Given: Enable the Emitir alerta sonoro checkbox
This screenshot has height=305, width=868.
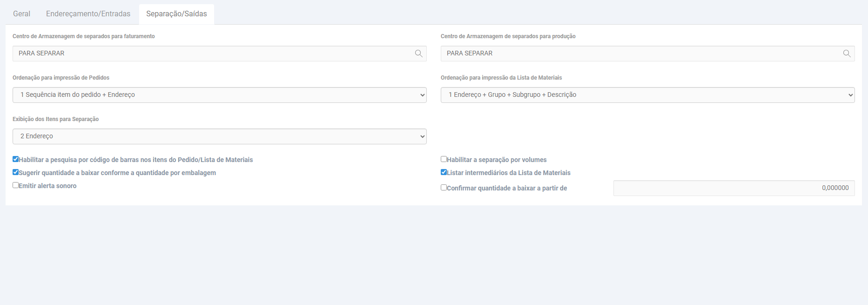Looking at the screenshot, I should (16, 185).
